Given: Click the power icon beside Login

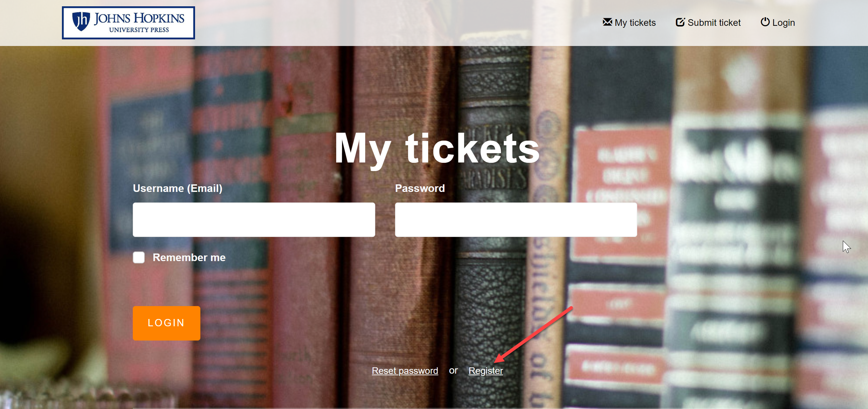Looking at the screenshot, I should click(x=765, y=22).
